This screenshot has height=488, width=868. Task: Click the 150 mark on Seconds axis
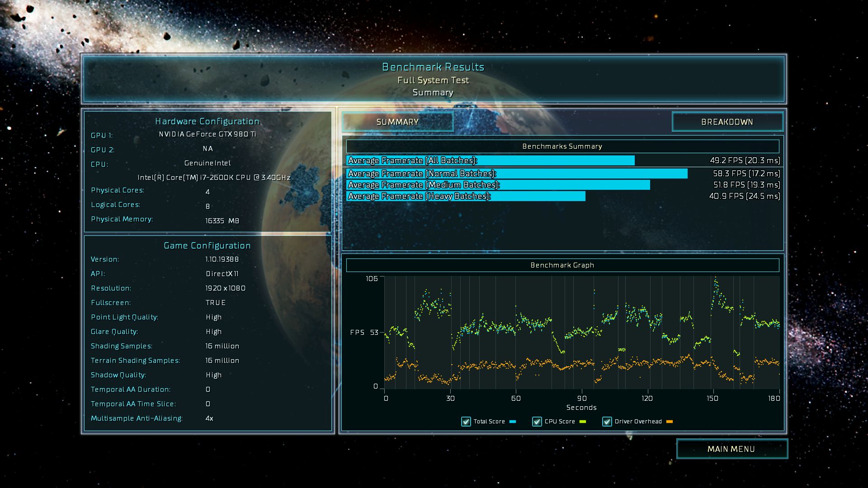pos(712,398)
